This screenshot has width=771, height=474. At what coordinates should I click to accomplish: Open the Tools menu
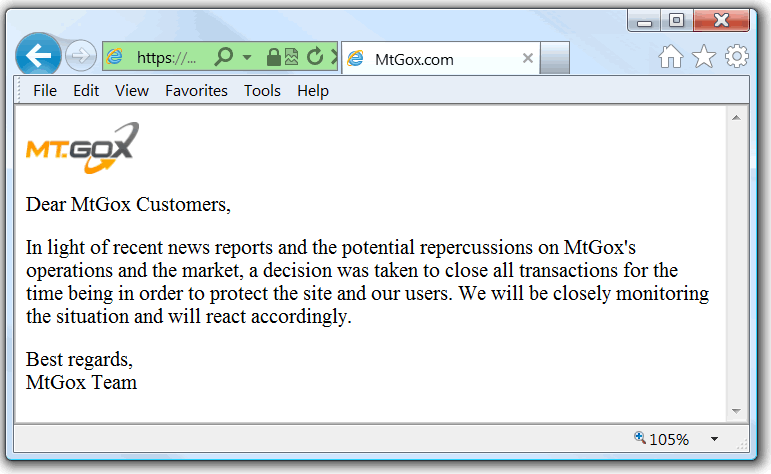[x=262, y=90]
